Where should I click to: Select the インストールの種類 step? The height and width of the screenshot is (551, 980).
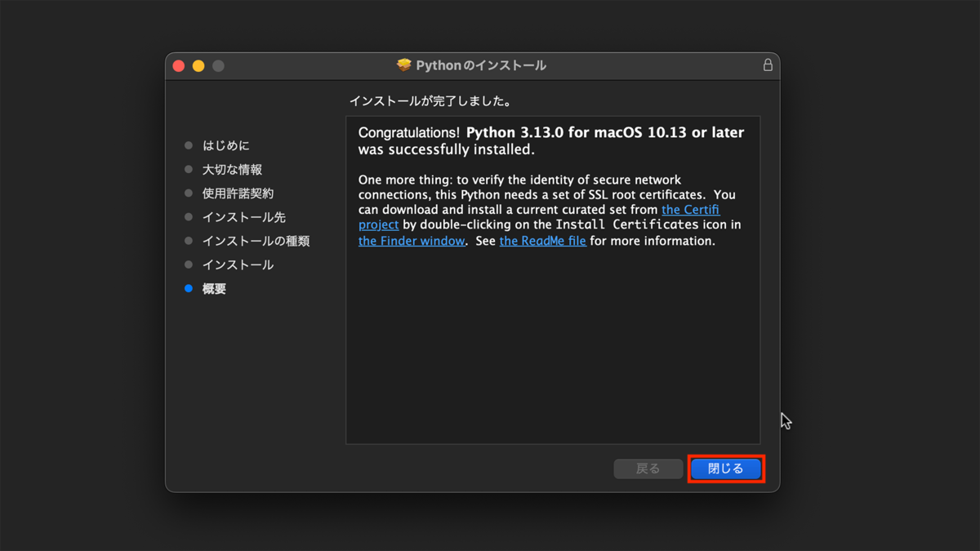tap(256, 241)
